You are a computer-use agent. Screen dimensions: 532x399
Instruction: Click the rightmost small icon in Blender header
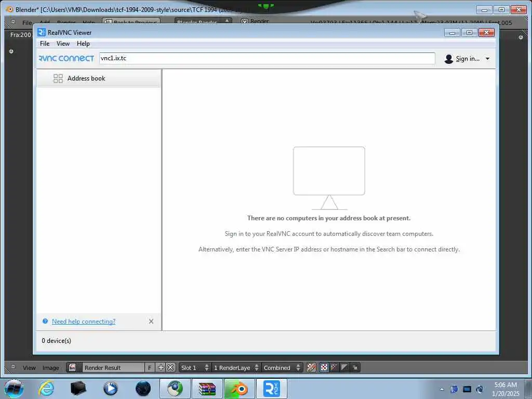[355, 367]
